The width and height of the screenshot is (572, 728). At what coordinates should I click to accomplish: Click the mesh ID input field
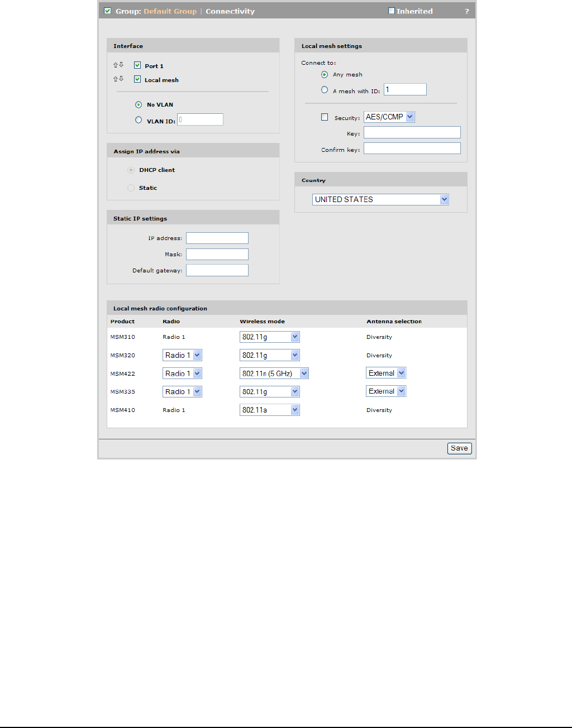point(405,89)
